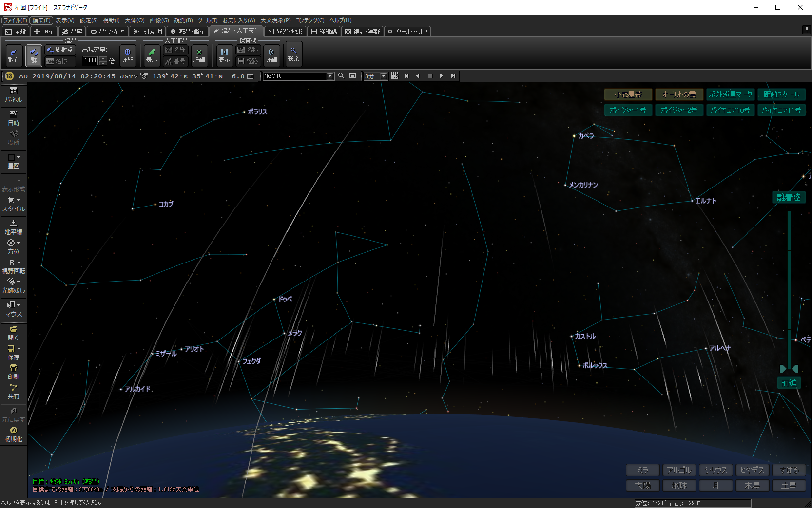Play time forward
Image resolution: width=812 pixels, height=508 pixels.
pyautogui.click(x=442, y=75)
